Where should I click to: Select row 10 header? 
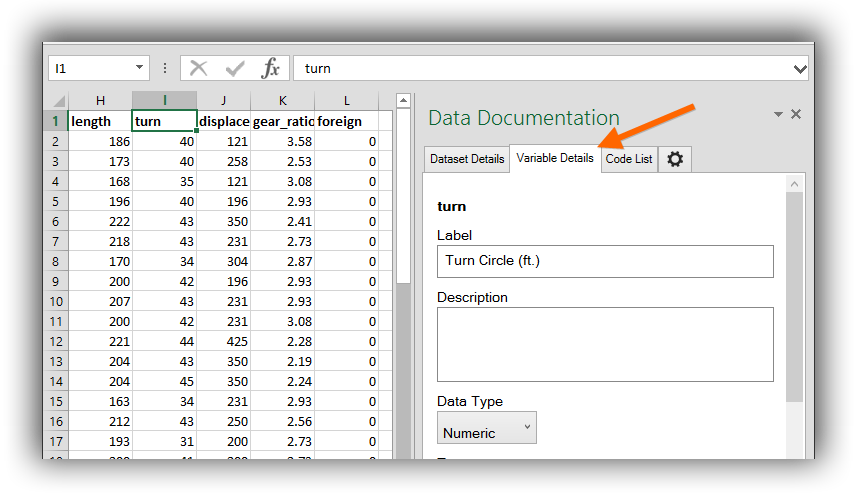[x=56, y=301]
